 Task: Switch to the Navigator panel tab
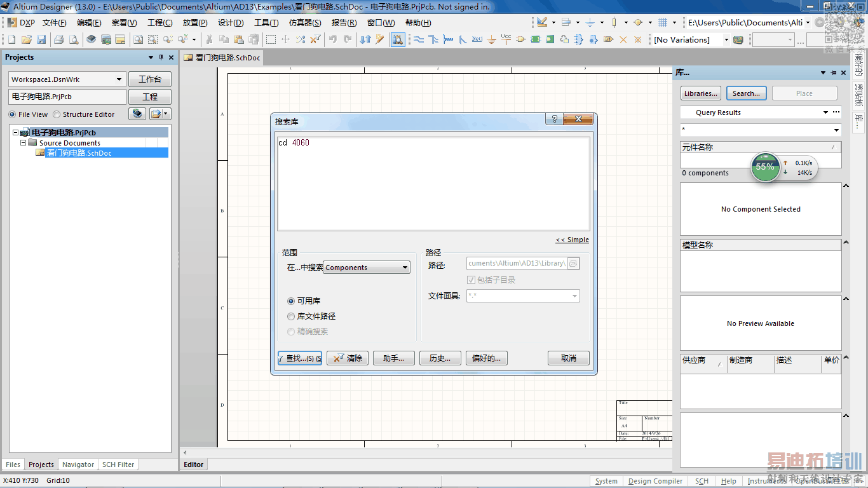[78, 464]
